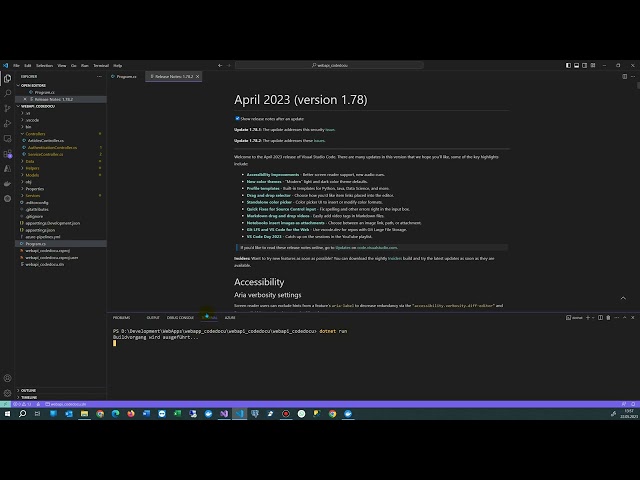Toggle the secondary side bar
This screenshot has width=640, height=480.
coord(584,65)
